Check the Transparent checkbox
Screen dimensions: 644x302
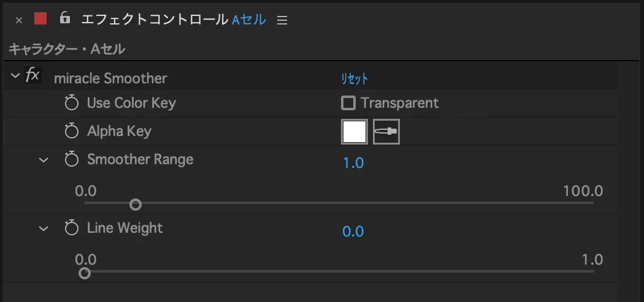[348, 103]
